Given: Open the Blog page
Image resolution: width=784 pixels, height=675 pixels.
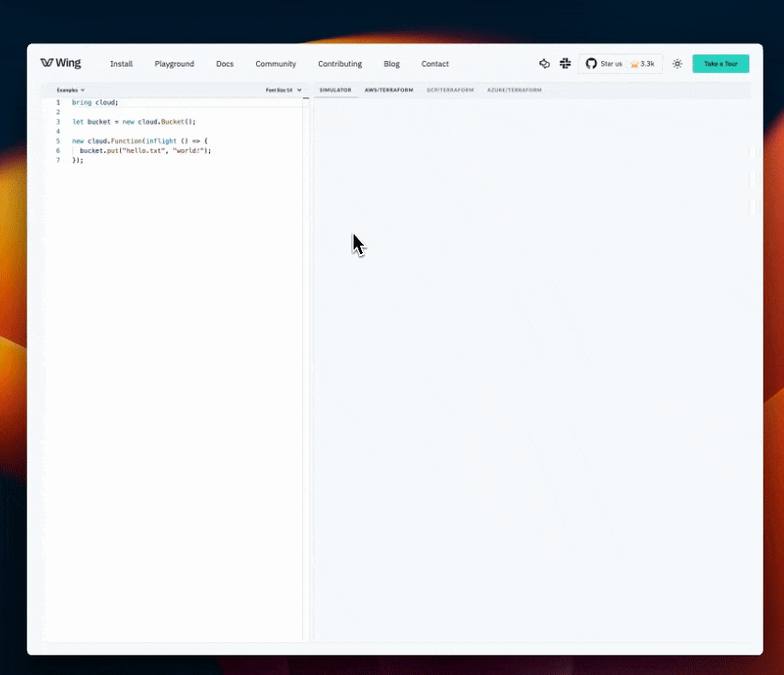Looking at the screenshot, I should tap(391, 64).
